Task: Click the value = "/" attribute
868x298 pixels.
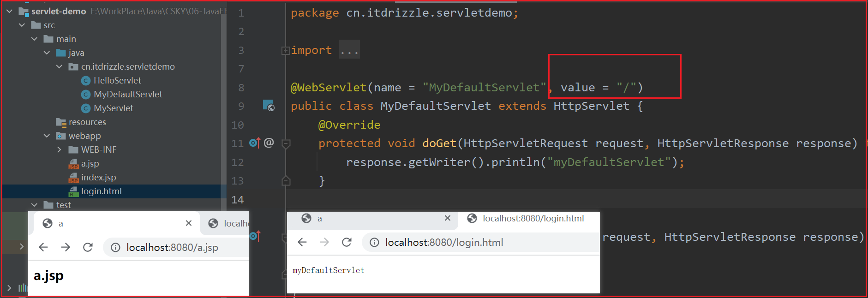Action: click(599, 87)
